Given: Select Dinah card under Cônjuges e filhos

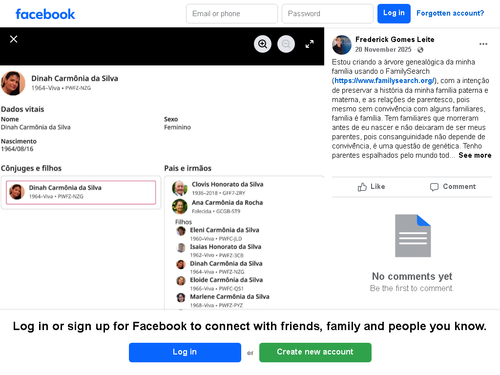Looking at the screenshot, I should pos(81,192).
